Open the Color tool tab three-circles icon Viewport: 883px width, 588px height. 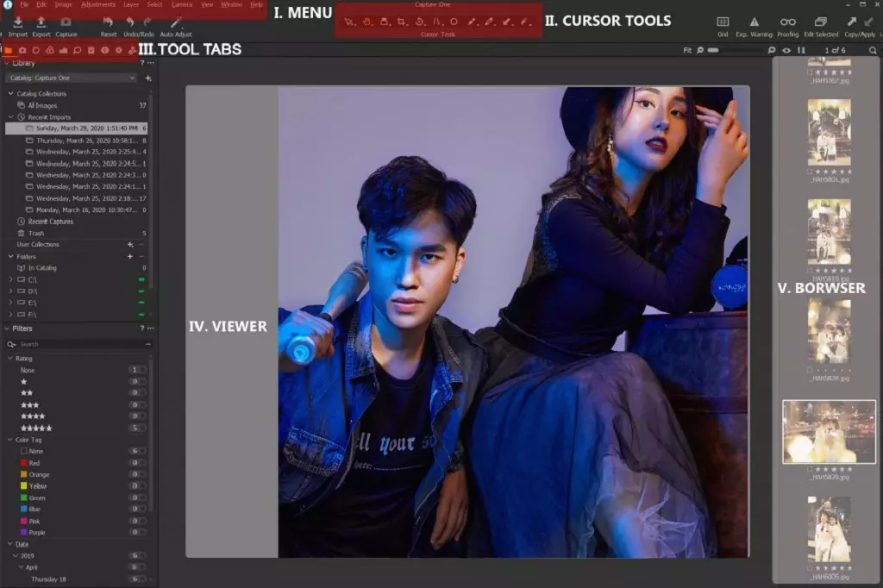click(x=49, y=51)
